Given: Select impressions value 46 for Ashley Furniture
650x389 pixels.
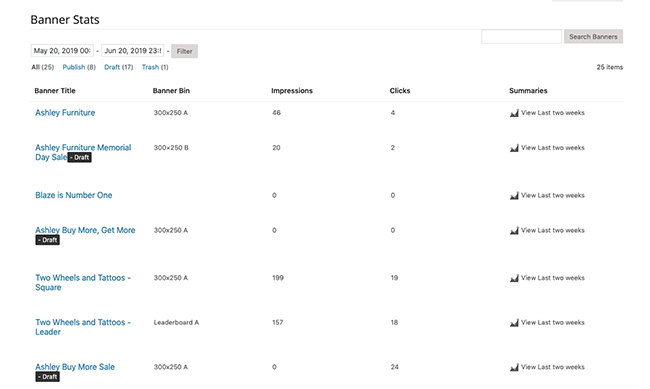Looking at the screenshot, I should (x=276, y=113).
